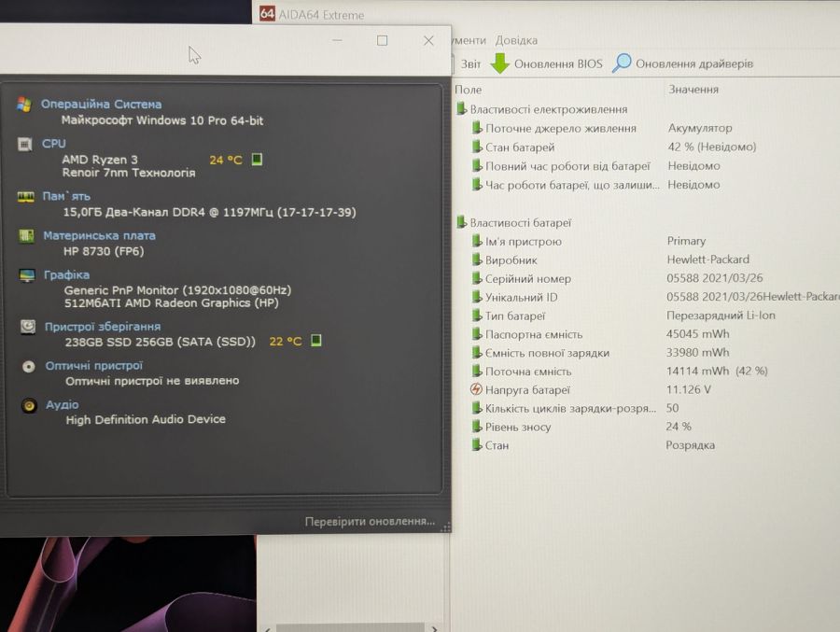Click the Звіт toolbar button
This screenshot has width=840, height=632.
point(471,63)
